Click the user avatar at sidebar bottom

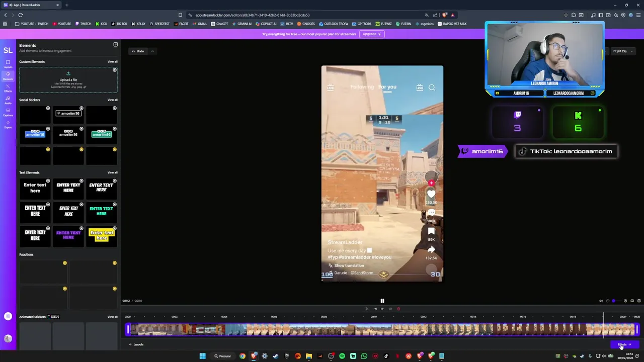[x=8, y=339]
